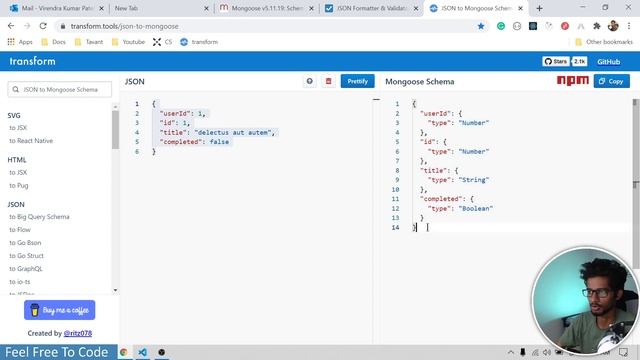Image resolution: width=640 pixels, height=360 pixels.
Task: Open the notification center icon
Action: 623,352
